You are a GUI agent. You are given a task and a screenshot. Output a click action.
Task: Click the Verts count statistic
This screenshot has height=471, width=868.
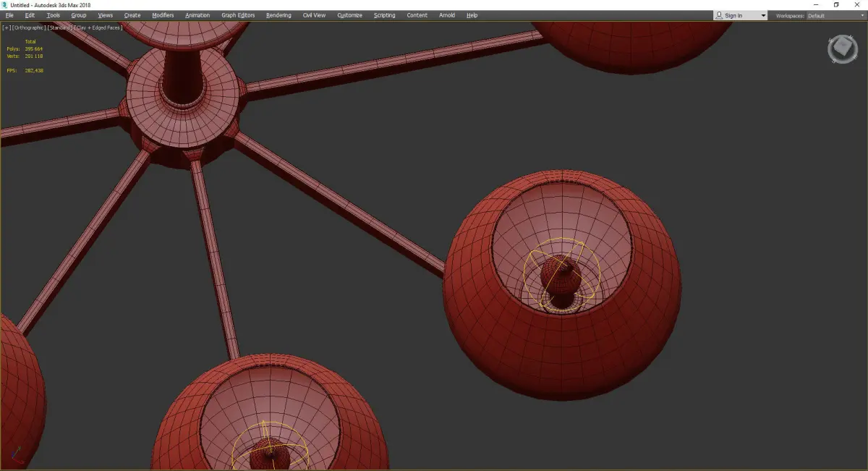[x=25, y=56]
